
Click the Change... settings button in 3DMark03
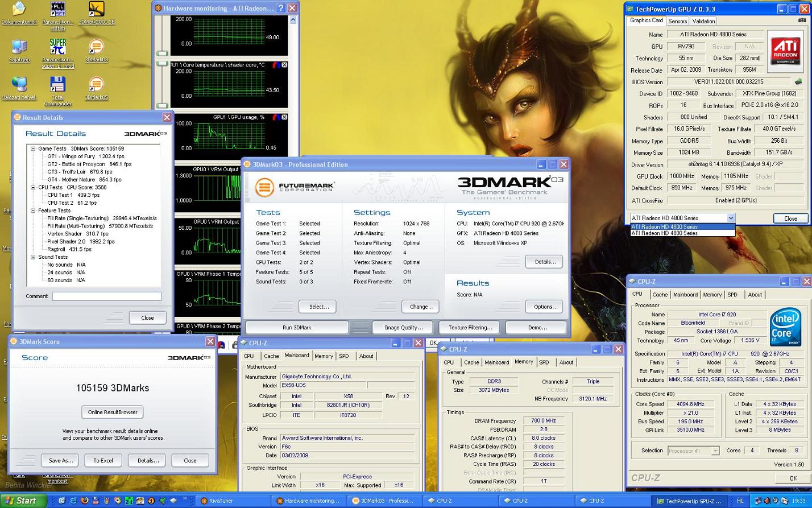[x=421, y=307]
